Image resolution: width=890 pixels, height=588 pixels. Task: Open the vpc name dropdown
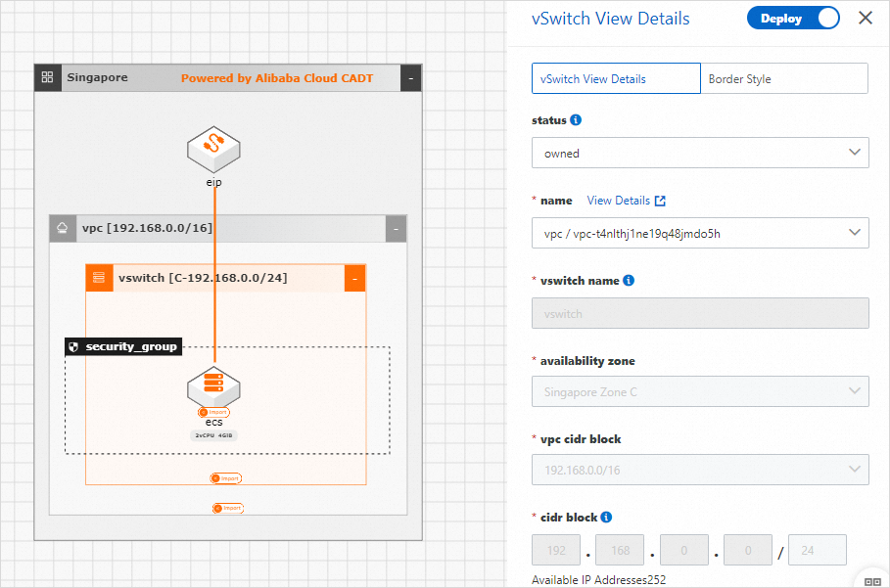700,233
